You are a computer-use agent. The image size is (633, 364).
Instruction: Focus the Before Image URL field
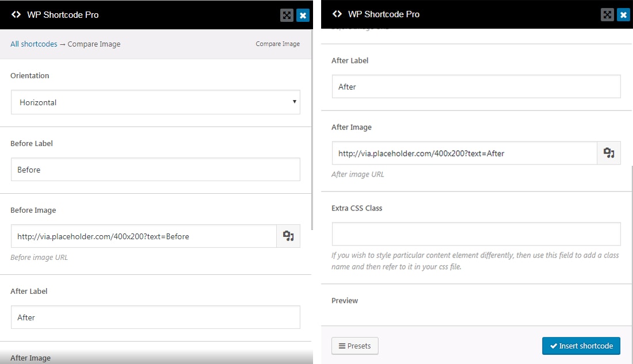tap(144, 236)
